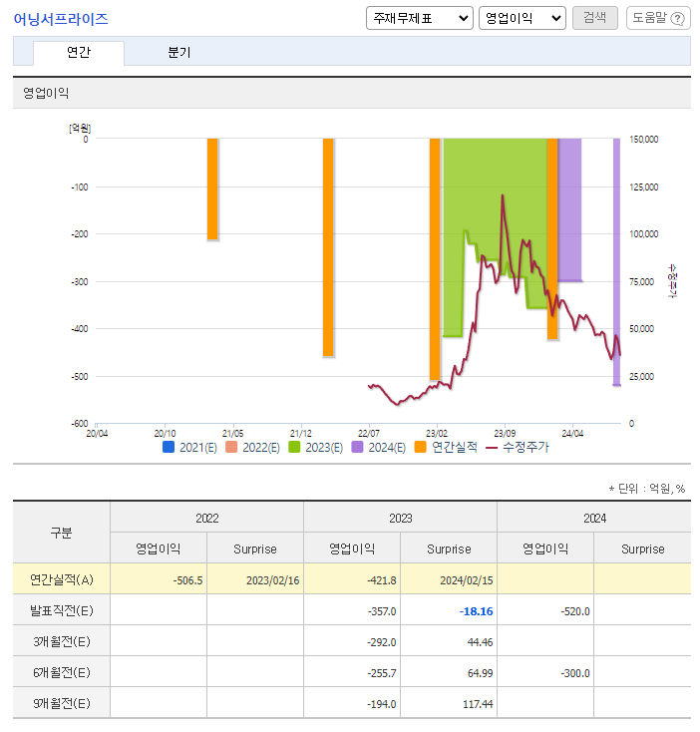Click the 22/07 x-axis label
Image resolution: width=700 pixels, height=732 pixels.
coord(369,433)
